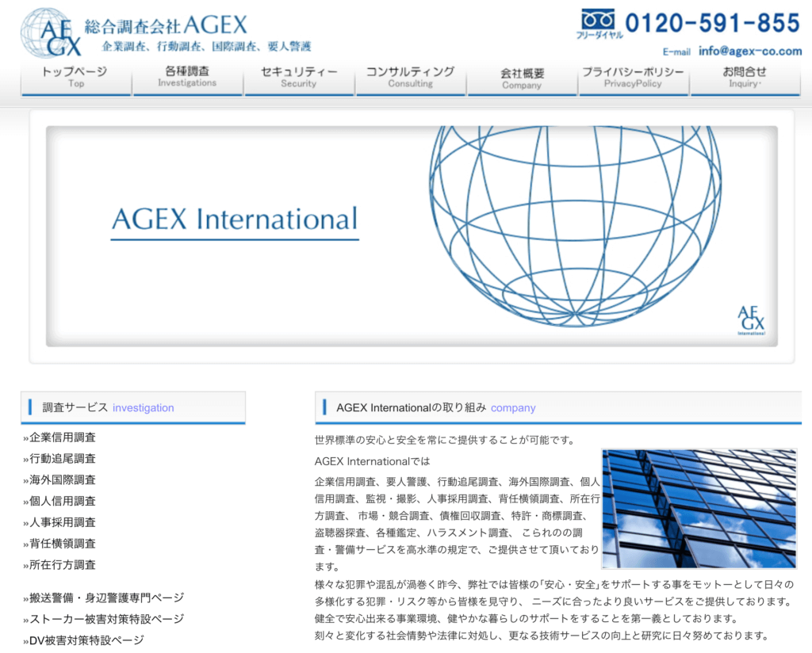Click the glass building photo

[x=699, y=509]
